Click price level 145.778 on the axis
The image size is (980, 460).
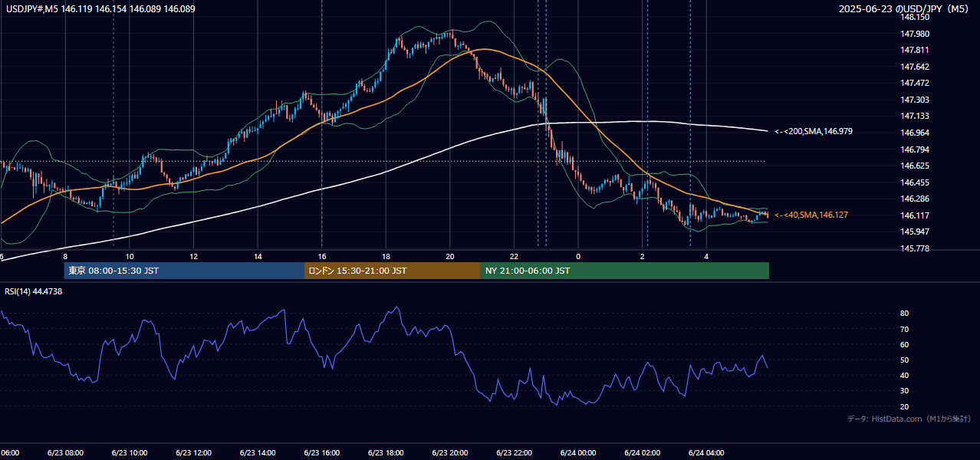coord(915,248)
